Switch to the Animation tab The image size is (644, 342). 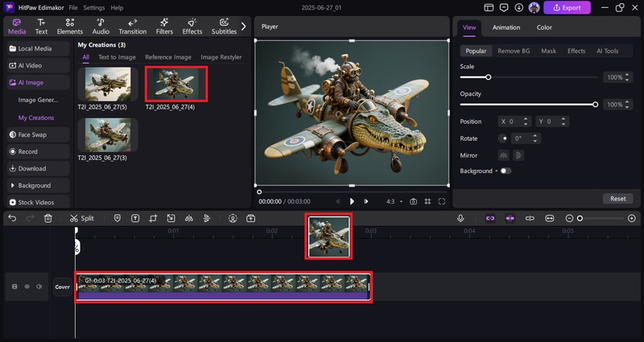coord(506,27)
